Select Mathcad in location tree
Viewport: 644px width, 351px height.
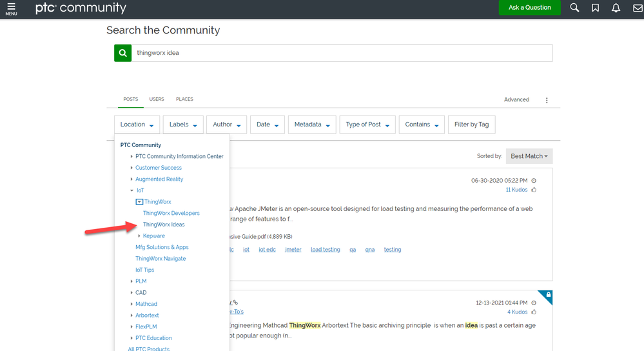click(146, 304)
